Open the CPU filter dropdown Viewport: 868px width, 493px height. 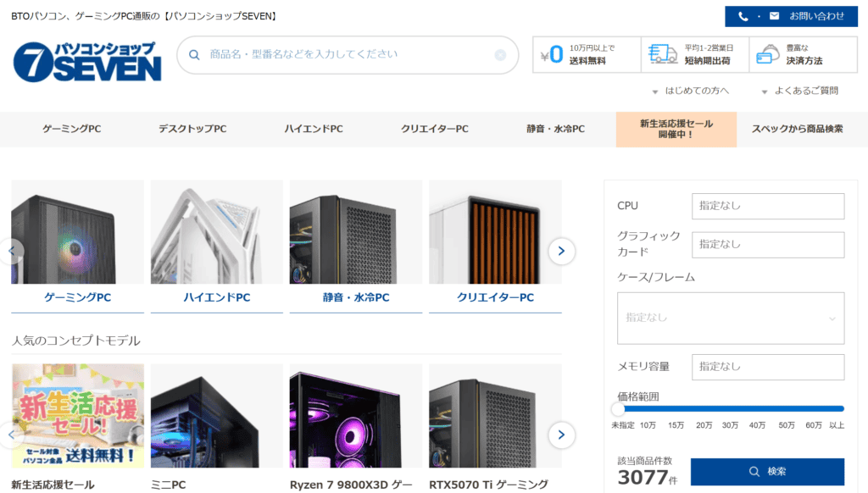[767, 206]
